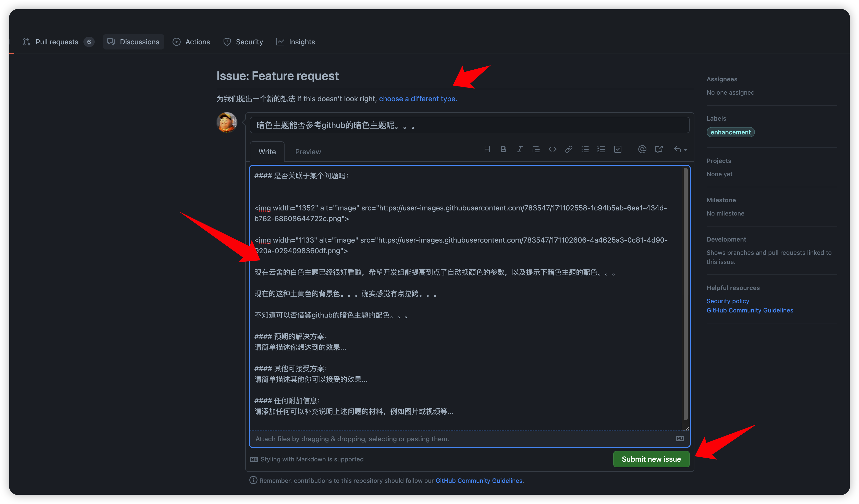Open the Security policy link
859x504 pixels.
tap(728, 301)
